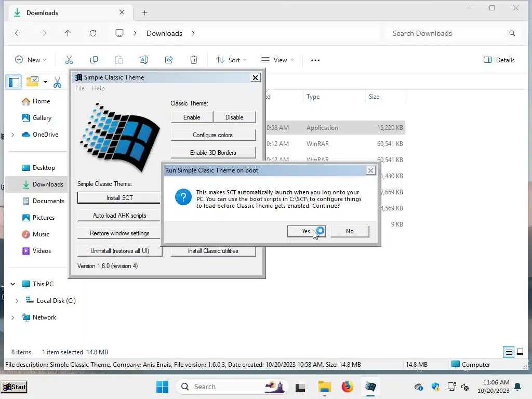532x399 pixels.
Task: Open the New dropdown
Action: pos(31,60)
